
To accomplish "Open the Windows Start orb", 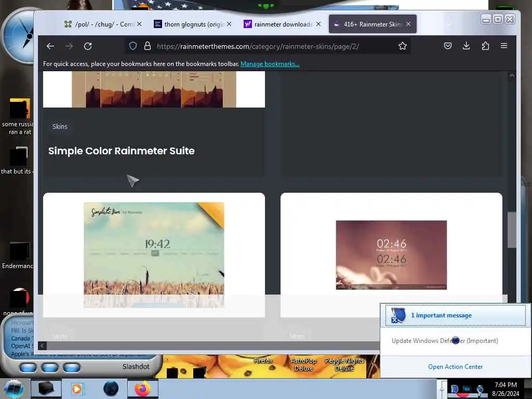I will [14, 389].
